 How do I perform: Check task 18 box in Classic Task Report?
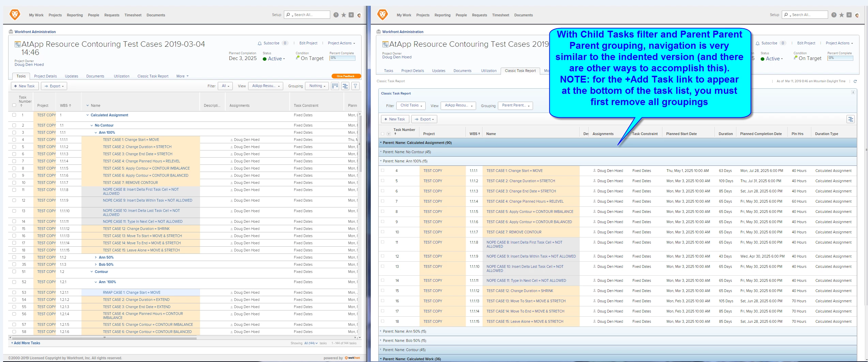(382, 321)
